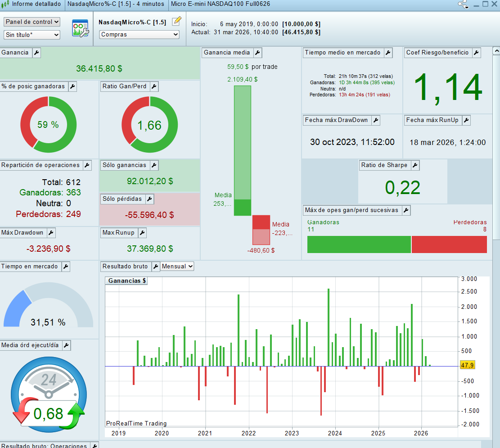The height and width of the screenshot is (448, 500).
Task: Click the Ganancias $ chart legend label
Action: pos(127,281)
